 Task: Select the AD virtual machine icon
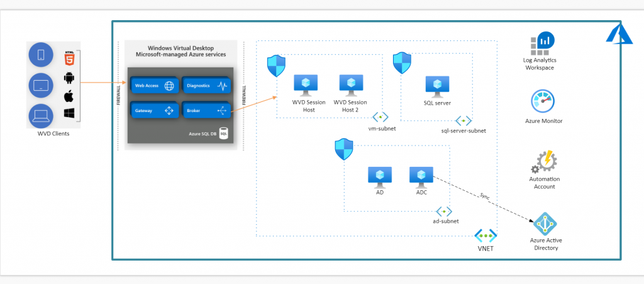click(380, 176)
